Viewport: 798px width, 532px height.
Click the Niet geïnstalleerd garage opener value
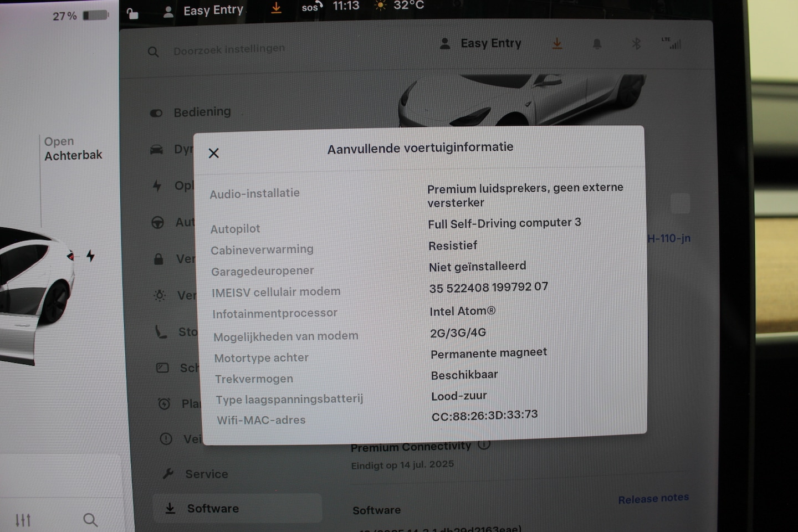(x=478, y=267)
